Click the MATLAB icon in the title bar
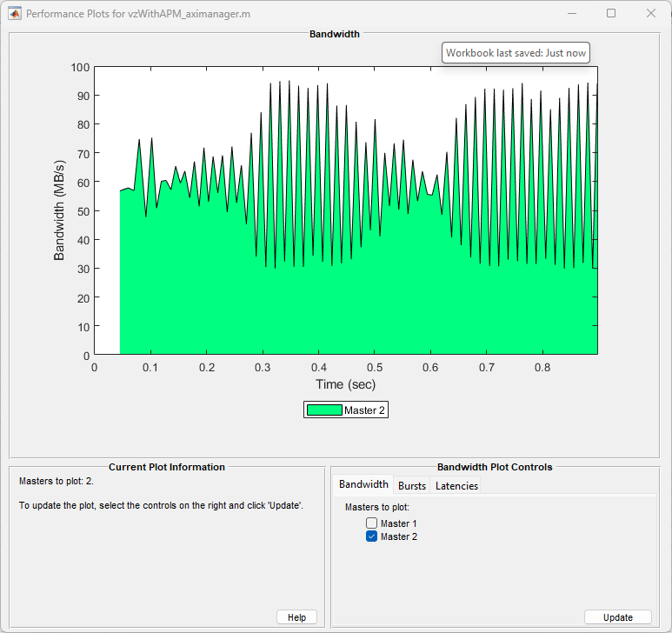This screenshot has width=672, height=633. pyautogui.click(x=15, y=14)
